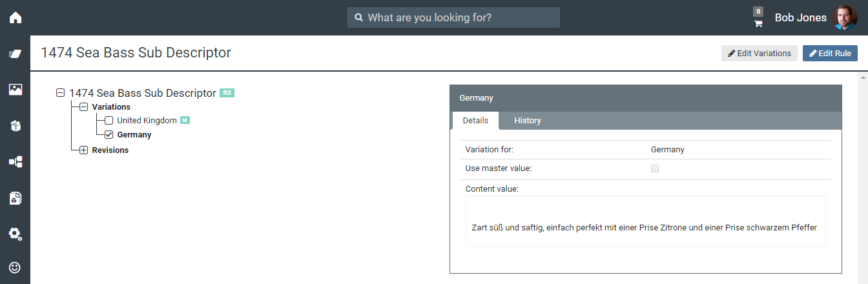Click the smiley face sidebar icon
The width and height of the screenshot is (868, 284).
pos(15,267)
